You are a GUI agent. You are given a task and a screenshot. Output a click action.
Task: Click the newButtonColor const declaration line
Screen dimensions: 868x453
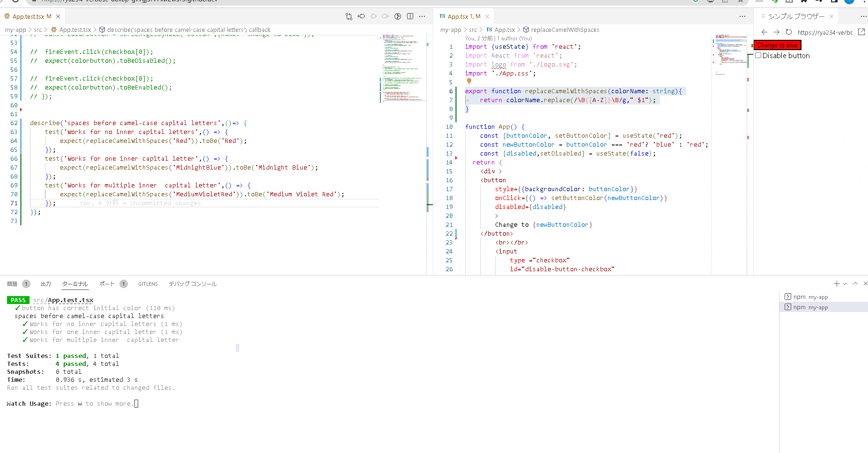[x=594, y=145]
